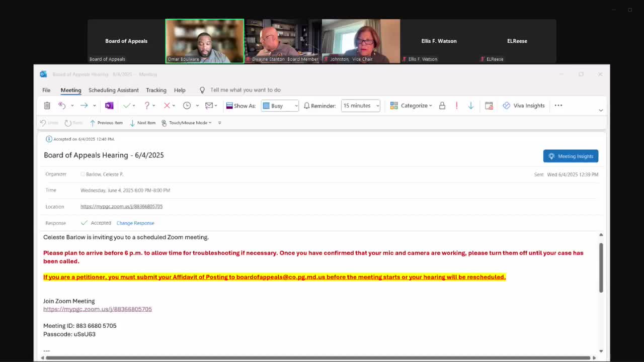644x362 pixels.
Task: Select Dwayne Stanton's video thumbnail
Action: [x=283, y=41]
